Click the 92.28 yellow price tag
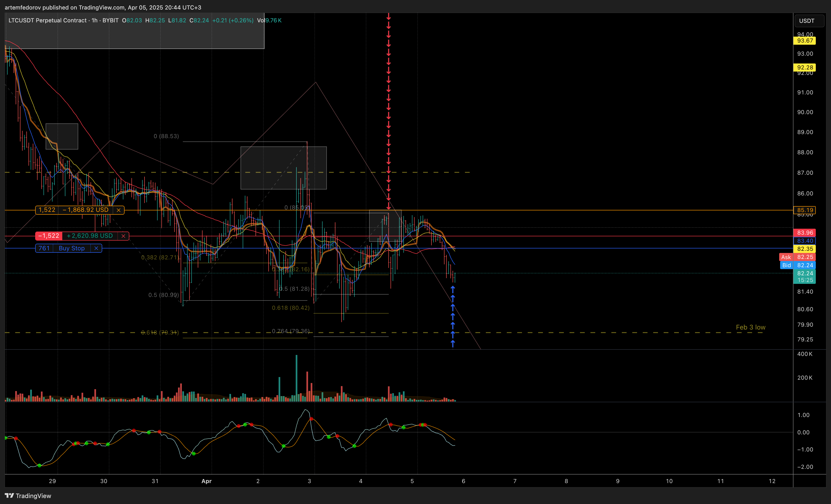 pos(804,68)
